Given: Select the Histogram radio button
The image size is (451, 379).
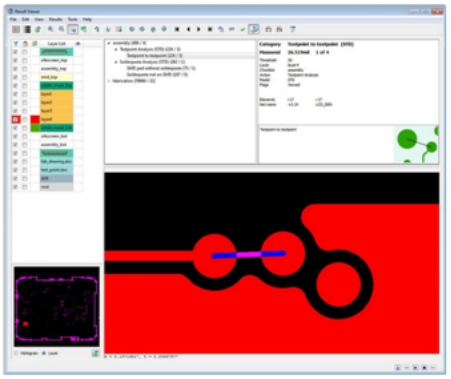Looking at the screenshot, I should [16, 353].
